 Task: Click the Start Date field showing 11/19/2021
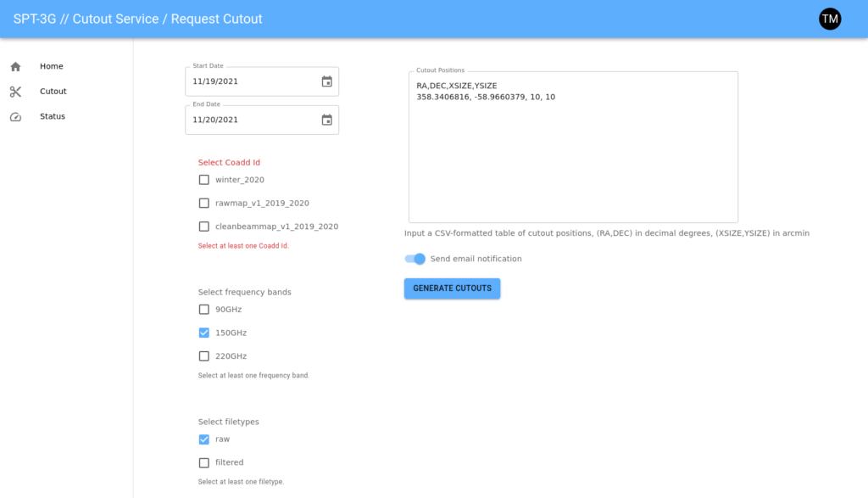click(x=262, y=81)
